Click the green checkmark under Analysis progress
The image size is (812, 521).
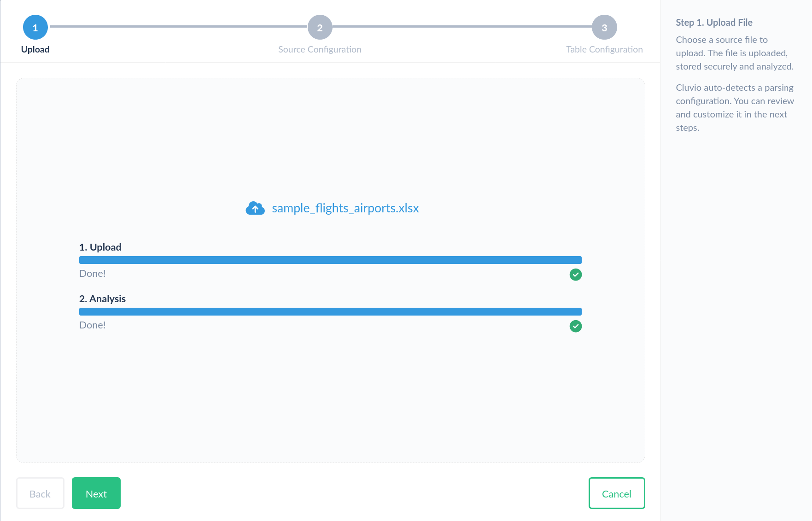pyautogui.click(x=575, y=326)
